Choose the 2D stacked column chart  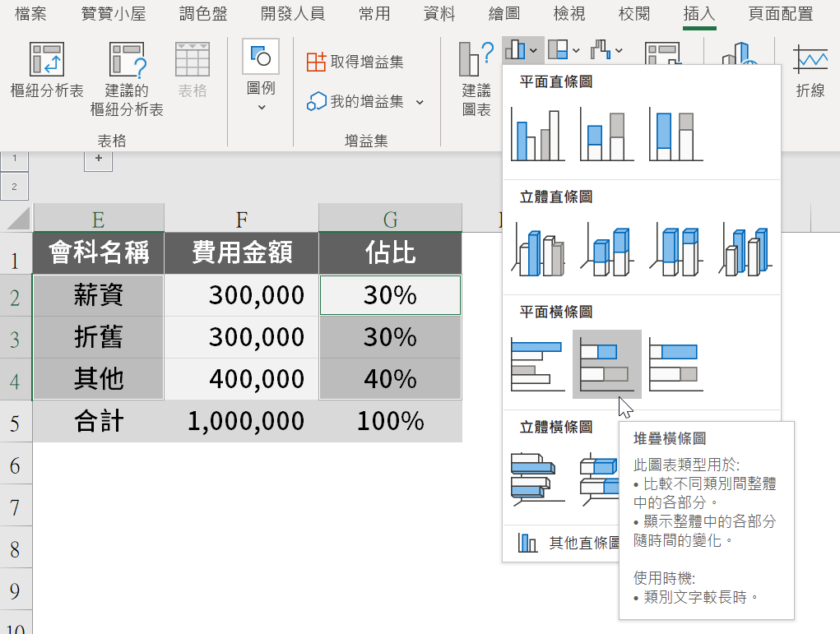point(606,134)
